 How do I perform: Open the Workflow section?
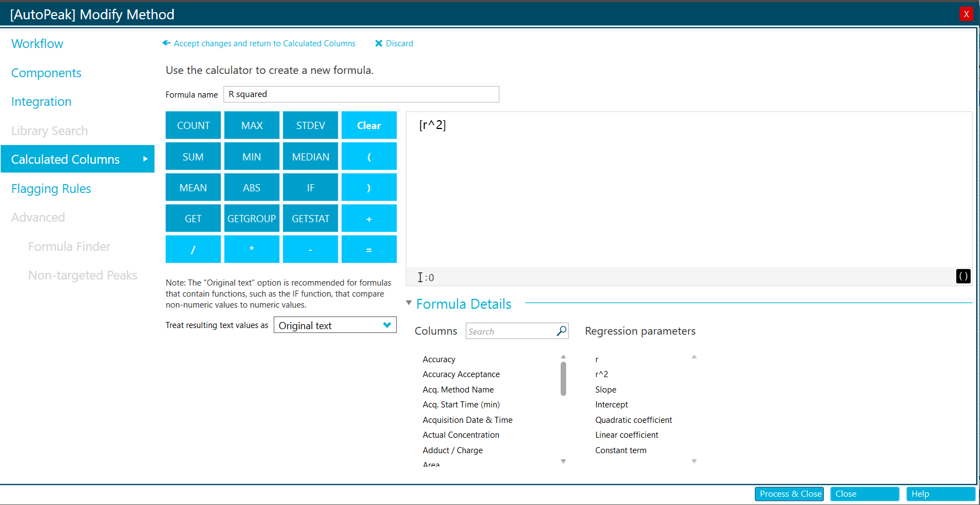click(37, 44)
